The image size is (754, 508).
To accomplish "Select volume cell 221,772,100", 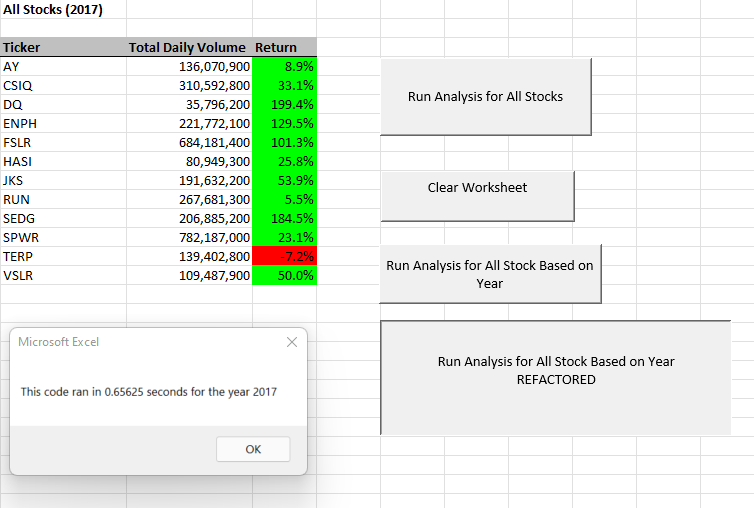I will pos(189,124).
